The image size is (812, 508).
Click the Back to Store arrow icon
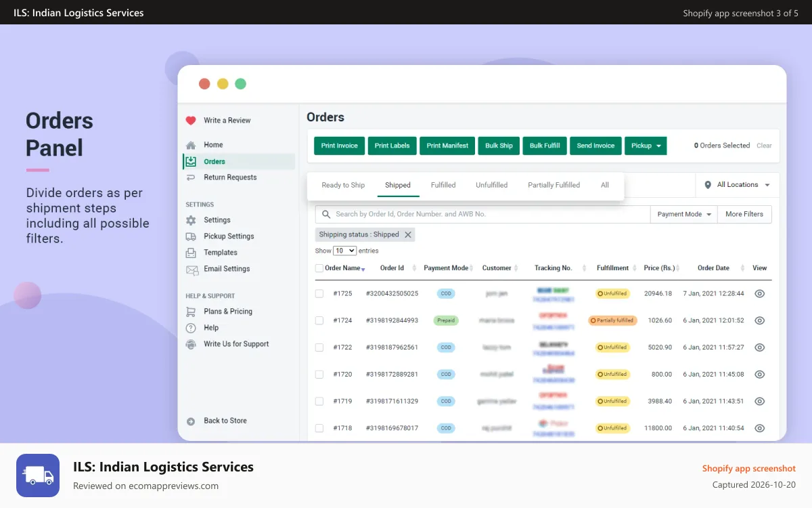pos(191,421)
